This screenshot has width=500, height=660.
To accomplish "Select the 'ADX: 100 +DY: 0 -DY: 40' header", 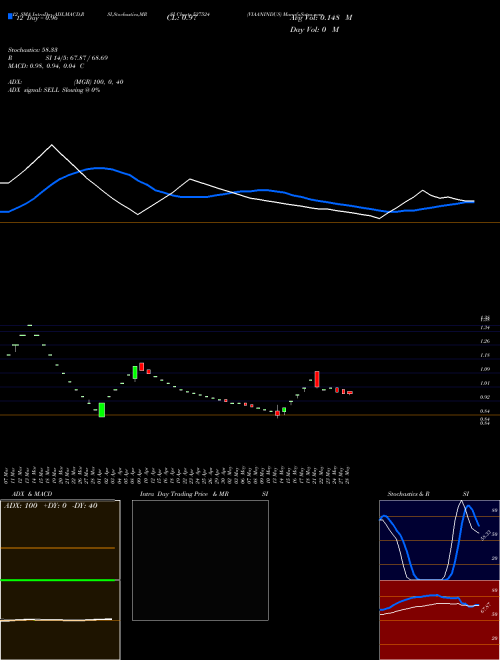I will click(x=51, y=506).
